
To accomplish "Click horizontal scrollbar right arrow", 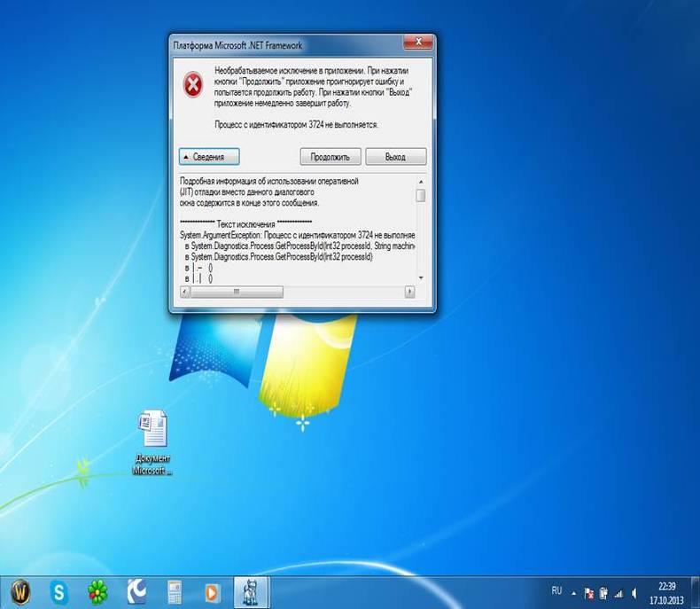I will [x=409, y=292].
